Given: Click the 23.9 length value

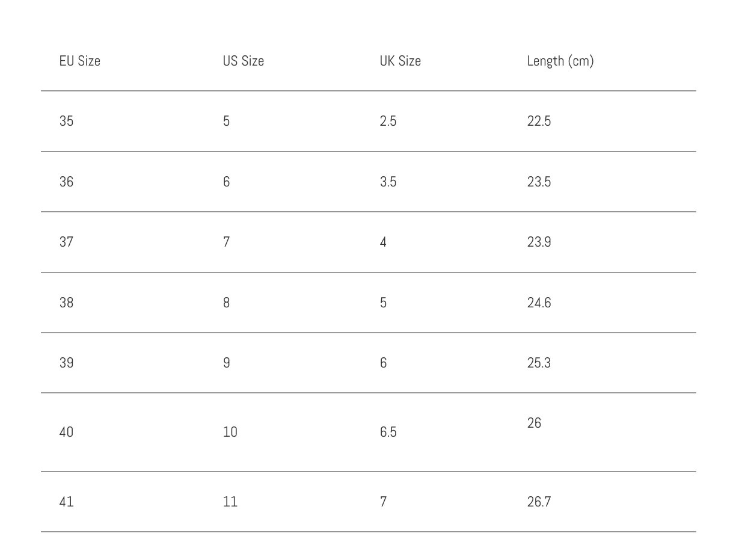Looking at the screenshot, I should click(539, 242).
